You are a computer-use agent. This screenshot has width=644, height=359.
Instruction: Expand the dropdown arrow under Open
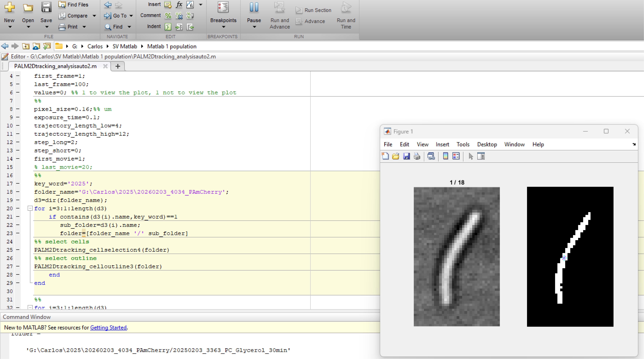click(x=28, y=27)
